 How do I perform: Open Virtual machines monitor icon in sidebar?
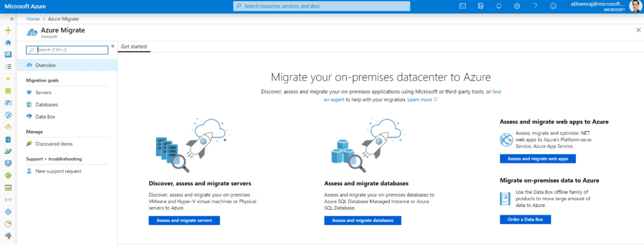8,163
